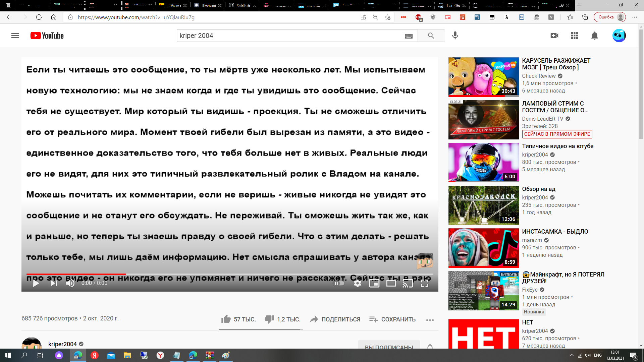Dislike the video (1,2 тыс.)
This screenshot has height=362, width=644.
pyautogui.click(x=282, y=319)
